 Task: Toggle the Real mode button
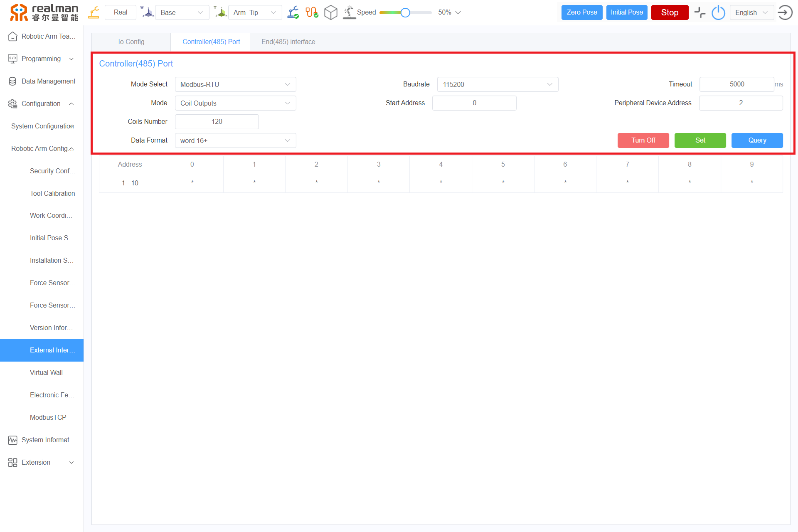click(121, 12)
